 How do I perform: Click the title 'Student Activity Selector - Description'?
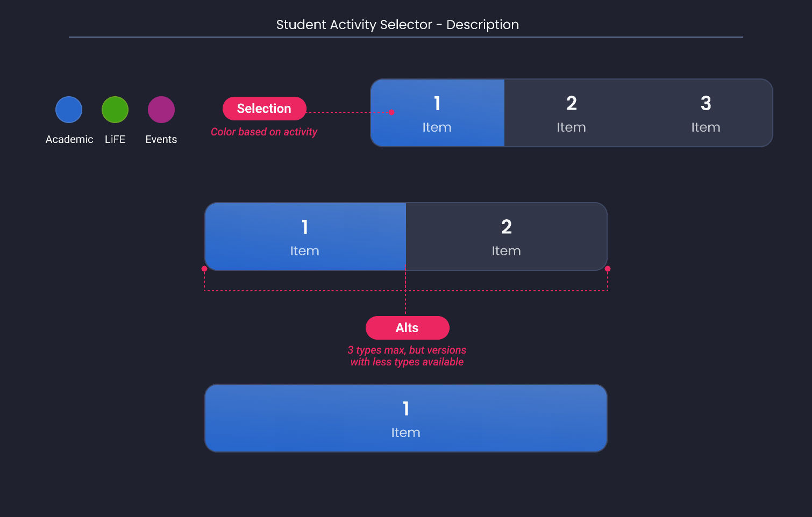(x=397, y=25)
